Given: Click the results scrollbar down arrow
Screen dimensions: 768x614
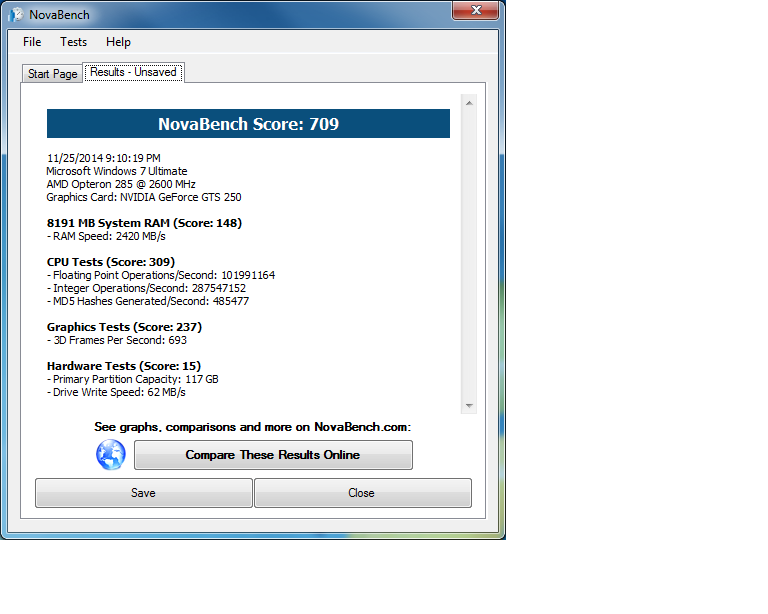Looking at the screenshot, I should click(x=469, y=405).
